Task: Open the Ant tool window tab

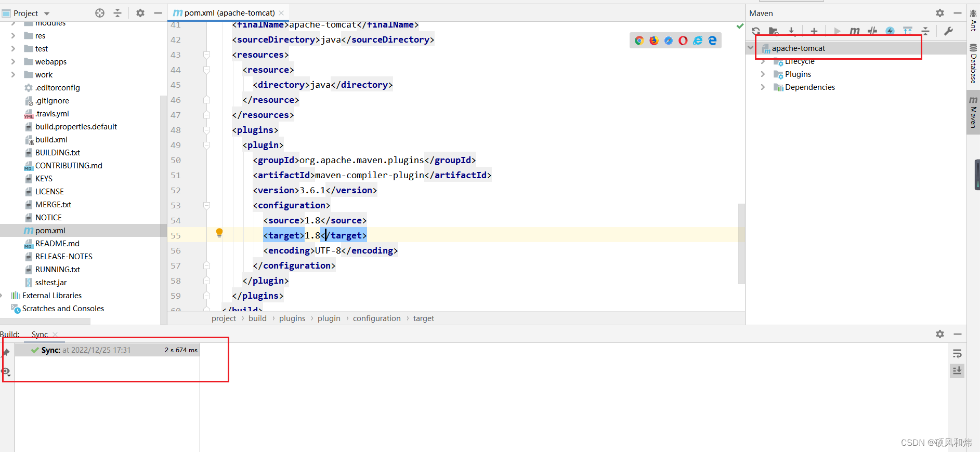Action: (x=973, y=20)
